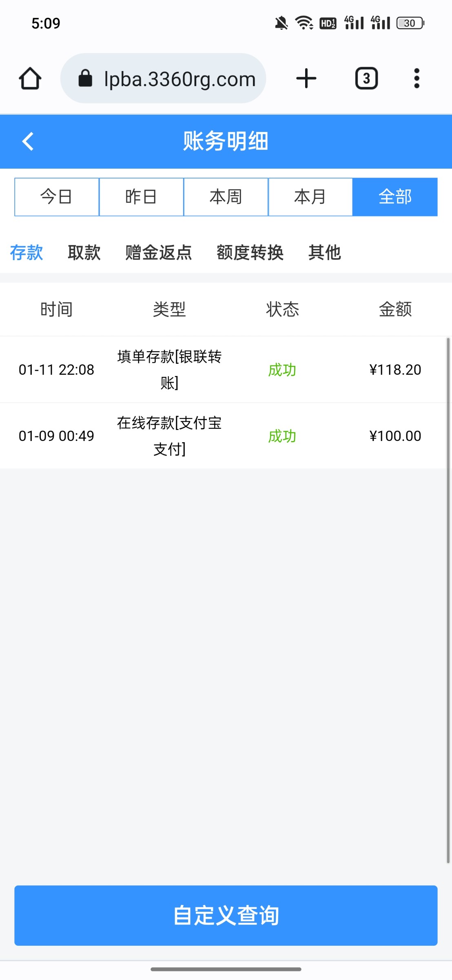452x980 pixels.
Task: Open the tab switcher showing 3 tabs
Action: coord(366,78)
